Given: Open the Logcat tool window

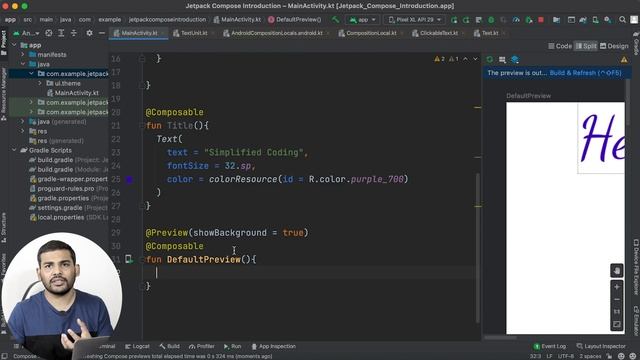Looking at the screenshot, I should point(137,346).
